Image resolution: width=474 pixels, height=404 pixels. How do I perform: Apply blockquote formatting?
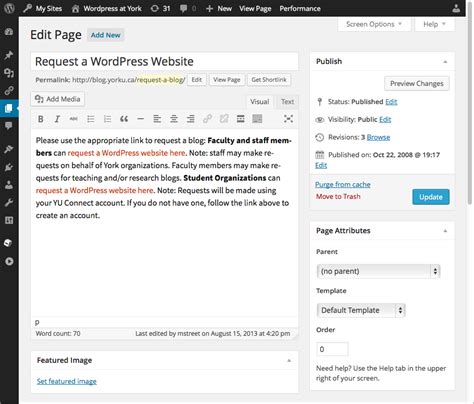pos(124,119)
